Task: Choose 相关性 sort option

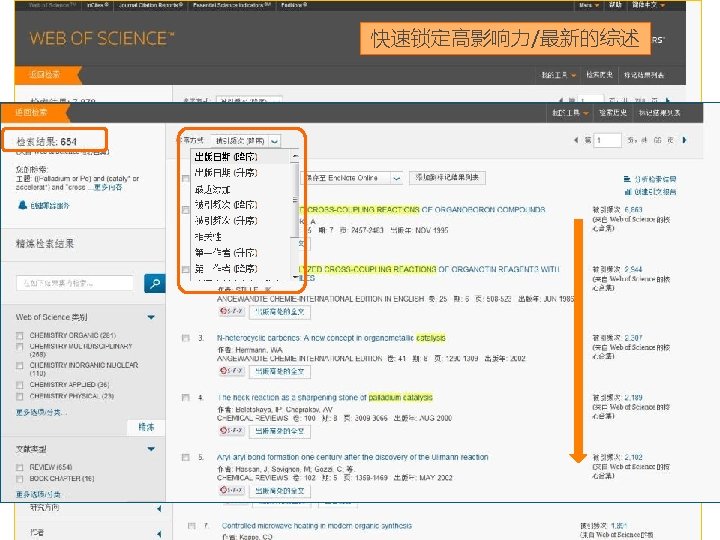Action: (x=208, y=236)
